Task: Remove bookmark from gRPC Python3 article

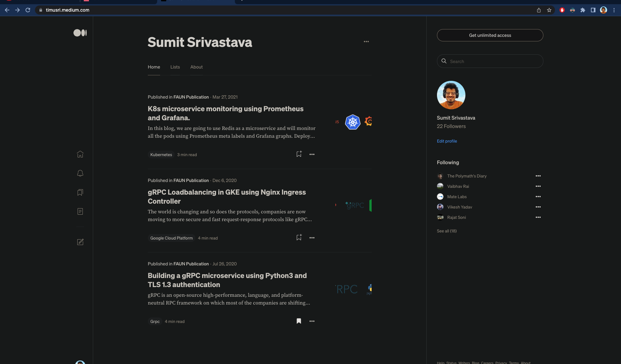Action: [x=299, y=321]
